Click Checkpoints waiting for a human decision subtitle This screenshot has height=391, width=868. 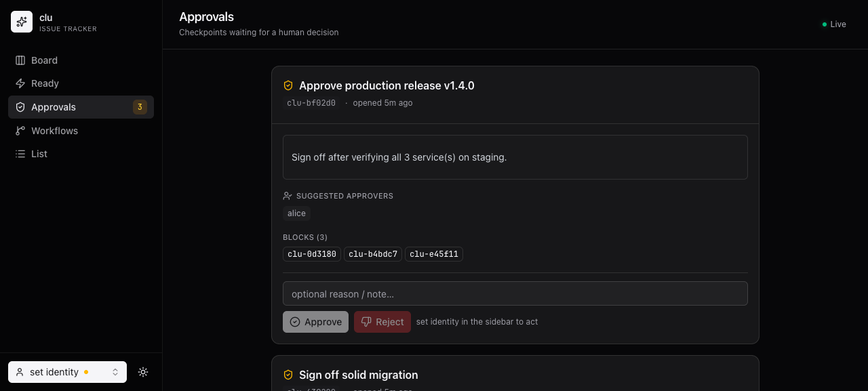tap(258, 33)
